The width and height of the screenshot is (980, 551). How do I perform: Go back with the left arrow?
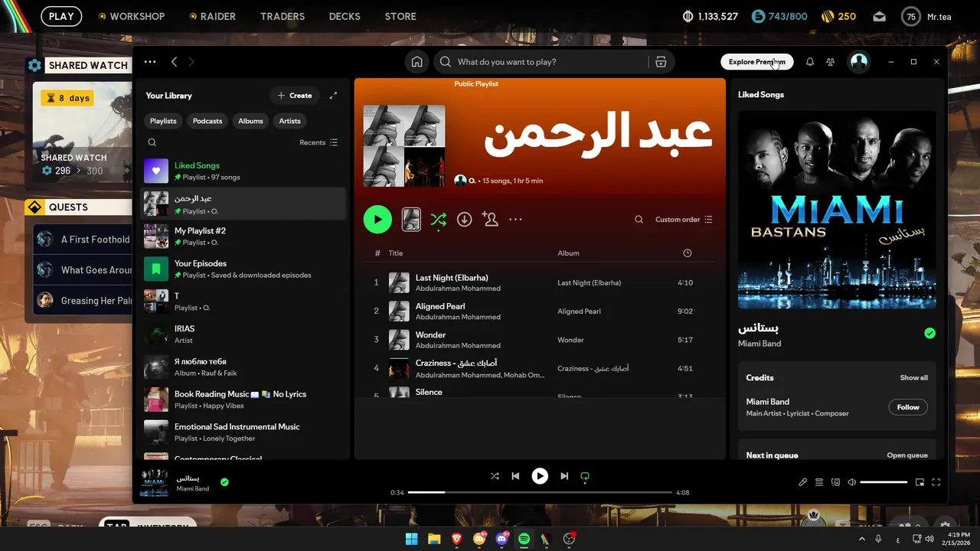click(175, 62)
